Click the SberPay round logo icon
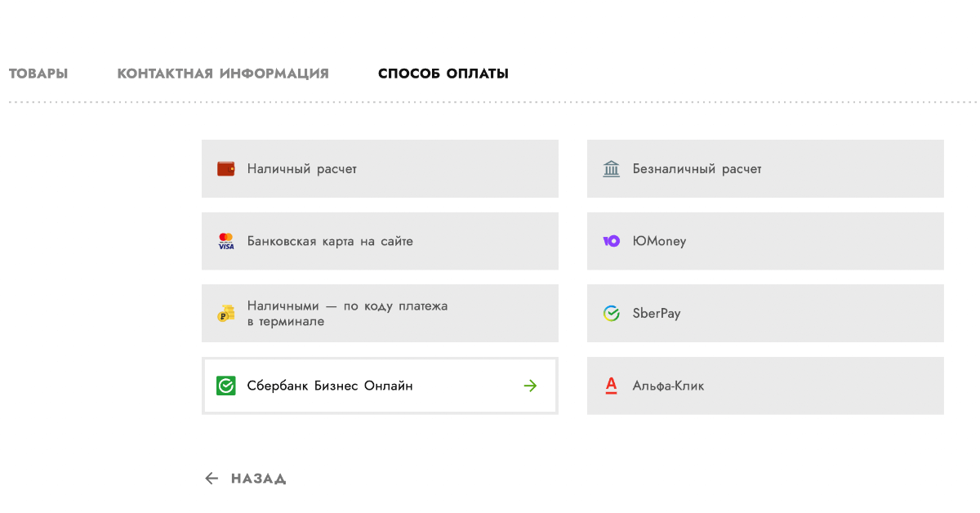The image size is (980, 513). coord(612,313)
